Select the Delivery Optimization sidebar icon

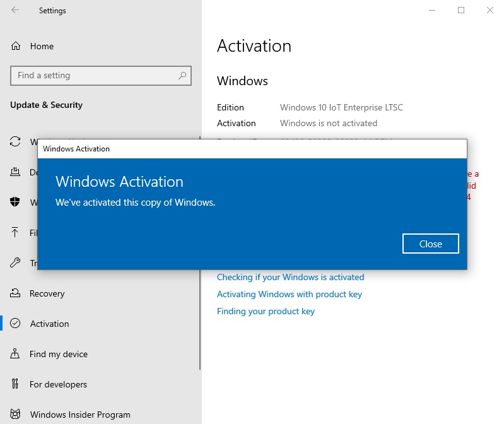[x=16, y=172]
